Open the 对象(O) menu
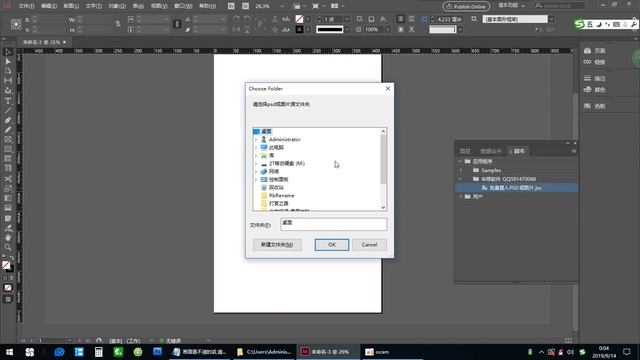 [117, 6]
